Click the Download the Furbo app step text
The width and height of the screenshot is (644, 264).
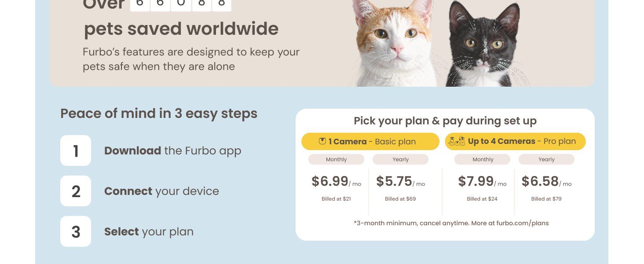(x=173, y=151)
